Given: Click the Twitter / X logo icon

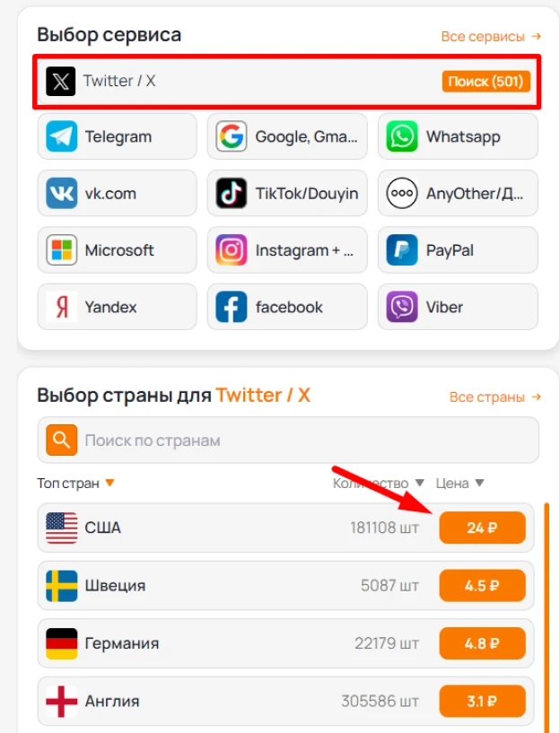Looking at the screenshot, I should 61,82.
